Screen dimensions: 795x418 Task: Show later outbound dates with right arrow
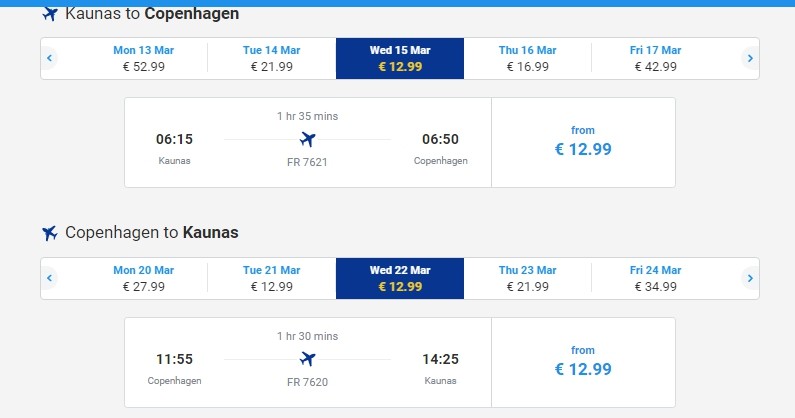coord(750,58)
